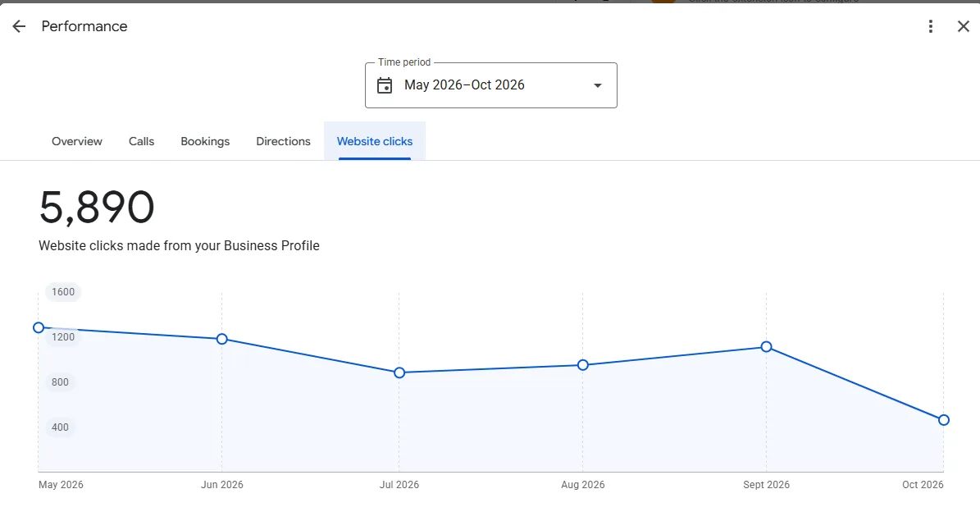Open the Directions tab
The width and height of the screenshot is (980, 530).
(283, 141)
